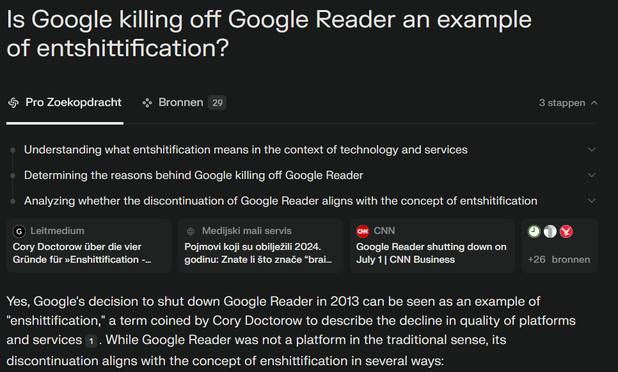Click the Bronnen sources icon
The image size is (618, 372).
pyautogui.click(x=147, y=103)
